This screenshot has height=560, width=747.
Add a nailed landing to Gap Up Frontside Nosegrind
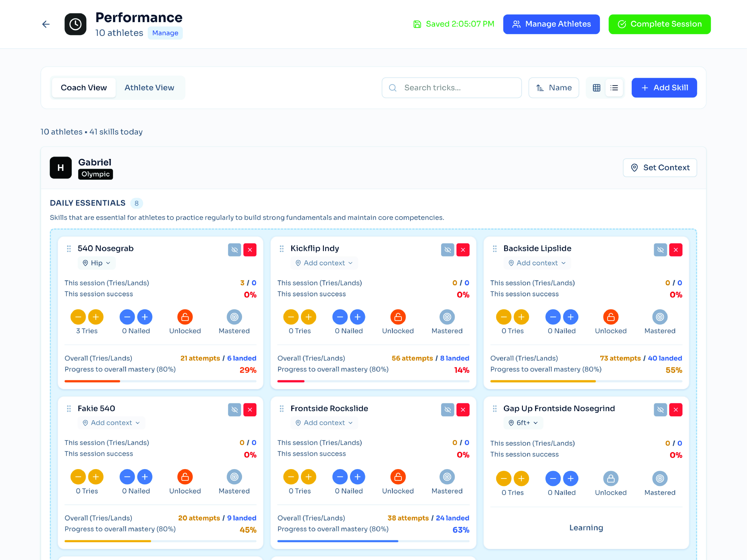tap(570, 478)
